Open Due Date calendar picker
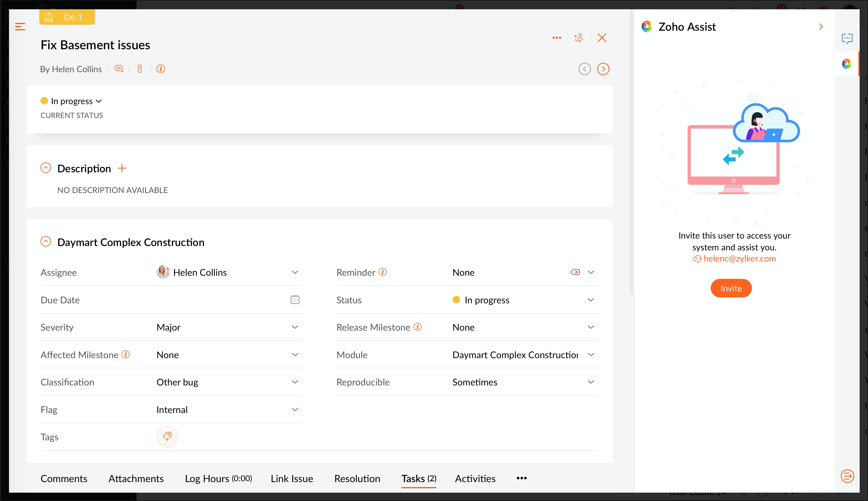This screenshot has height=501, width=868. 295,300
